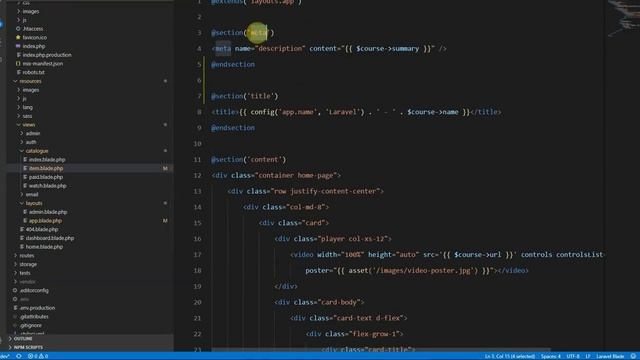Select item.blade.php in the explorer
The width and height of the screenshot is (640, 360).
46,168
